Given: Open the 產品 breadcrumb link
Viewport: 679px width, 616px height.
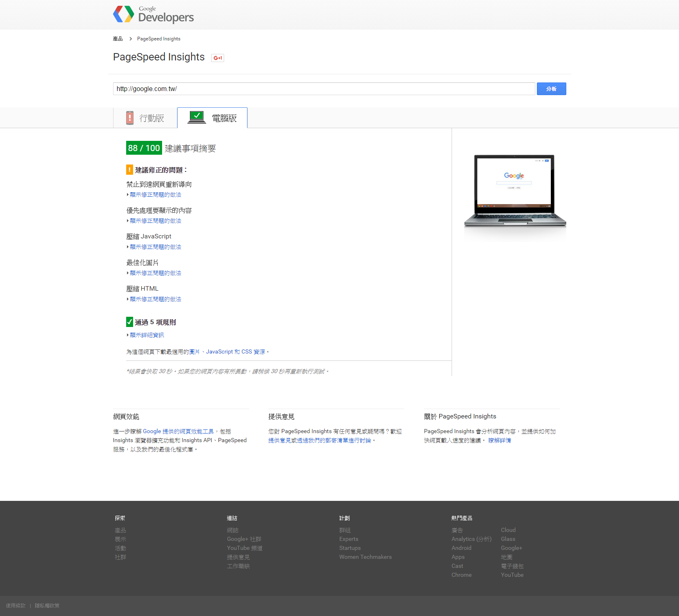Looking at the screenshot, I should 118,39.
